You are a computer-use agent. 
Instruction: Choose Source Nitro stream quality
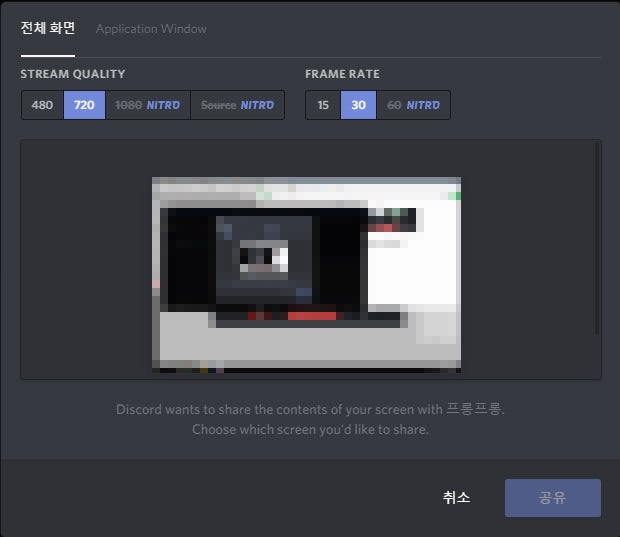[237, 105]
